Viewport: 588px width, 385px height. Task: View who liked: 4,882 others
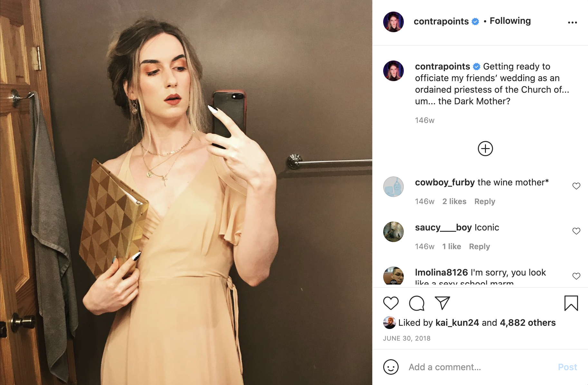tap(527, 323)
